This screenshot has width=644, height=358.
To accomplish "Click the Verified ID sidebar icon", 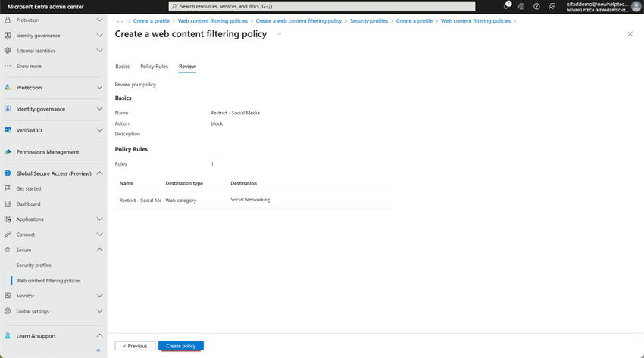I will tap(8, 130).
